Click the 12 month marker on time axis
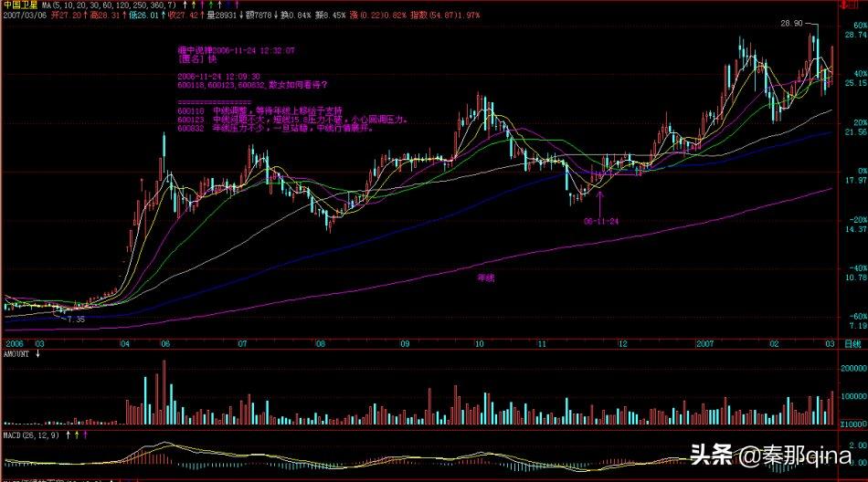Viewport: 868px width, 482px height. click(623, 344)
